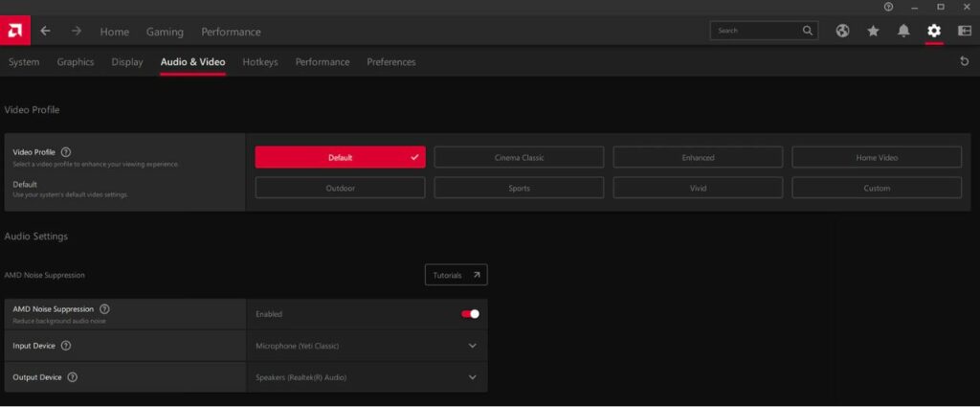Select the Default video profile
Image resolution: width=980 pixels, height=407 pixels.
[340, 158]
